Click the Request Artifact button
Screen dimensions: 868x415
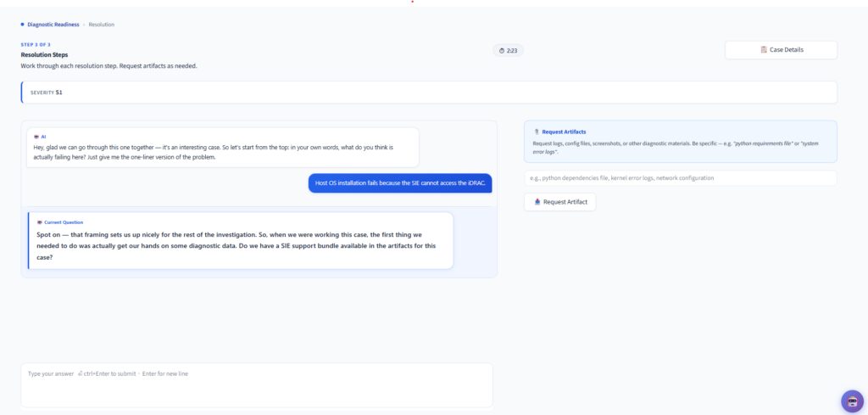[559, 202]
